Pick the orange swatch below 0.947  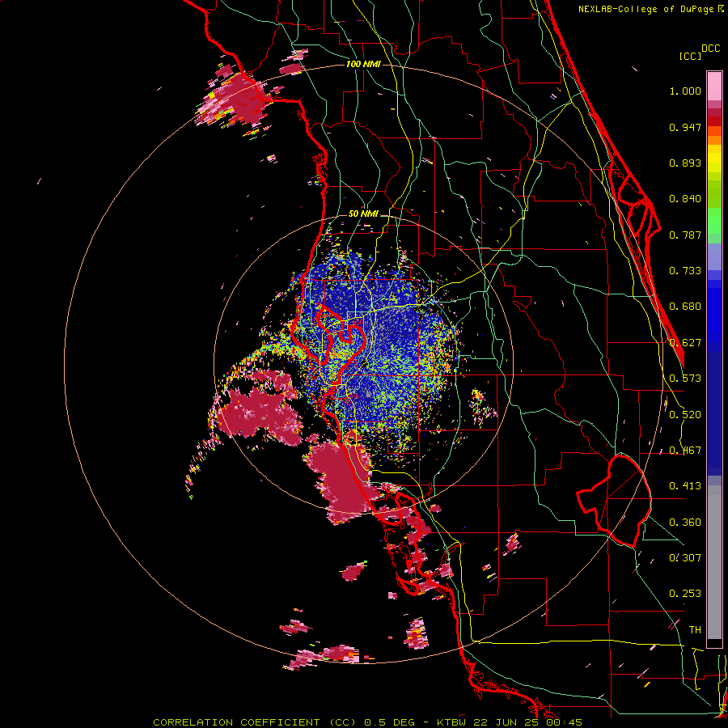coord(714,140)
